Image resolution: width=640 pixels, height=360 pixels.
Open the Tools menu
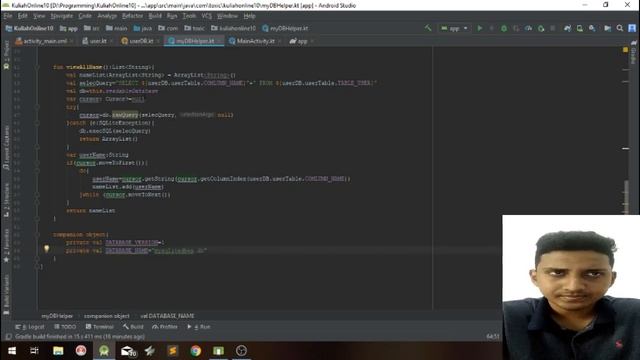pos(189,16)
